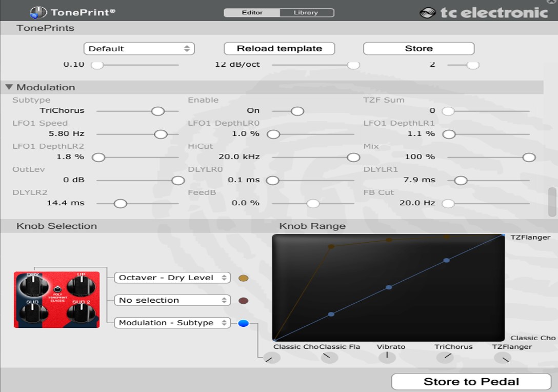Click the TonePrint logo icon

(38, 12)
